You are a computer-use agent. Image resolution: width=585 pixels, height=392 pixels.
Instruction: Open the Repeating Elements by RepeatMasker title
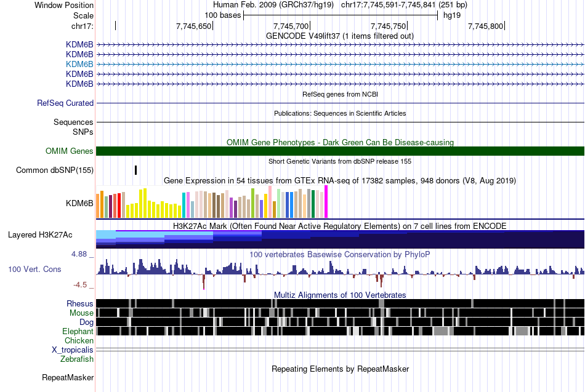(340, 369)
